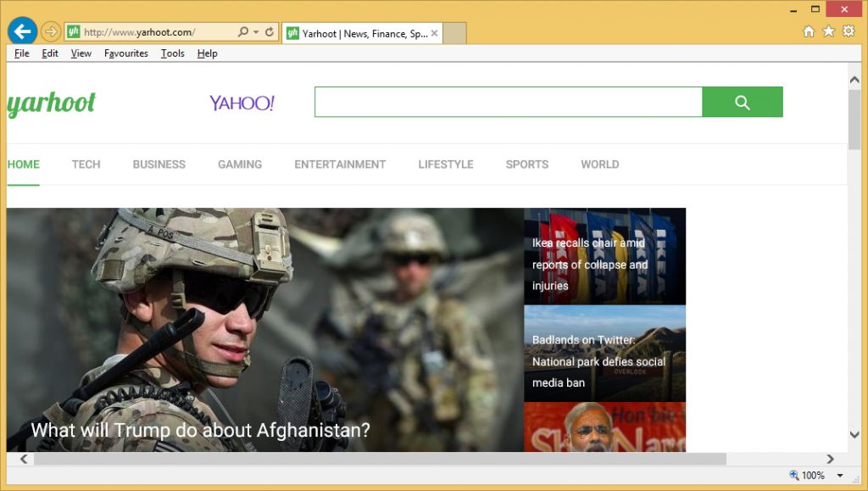This screenshot has width=868, height=491.
Task: Open the TECH section
Action: tap(86, 165)
